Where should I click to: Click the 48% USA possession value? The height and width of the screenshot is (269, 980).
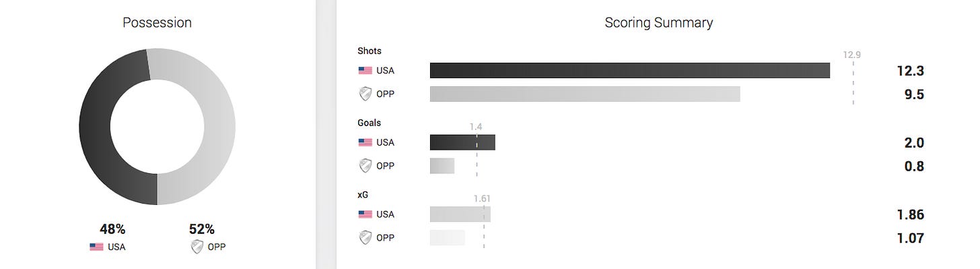tap(112, 229)
